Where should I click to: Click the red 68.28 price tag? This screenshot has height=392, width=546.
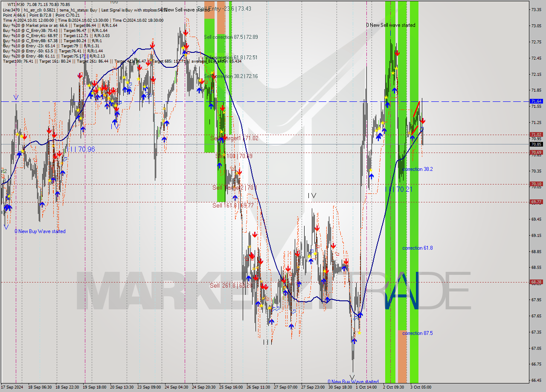536,282
